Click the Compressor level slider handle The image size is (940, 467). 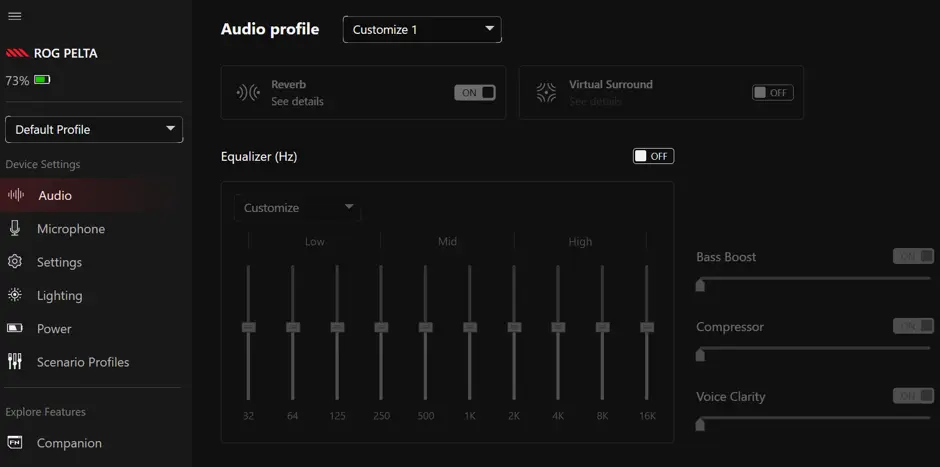[700, 355]
